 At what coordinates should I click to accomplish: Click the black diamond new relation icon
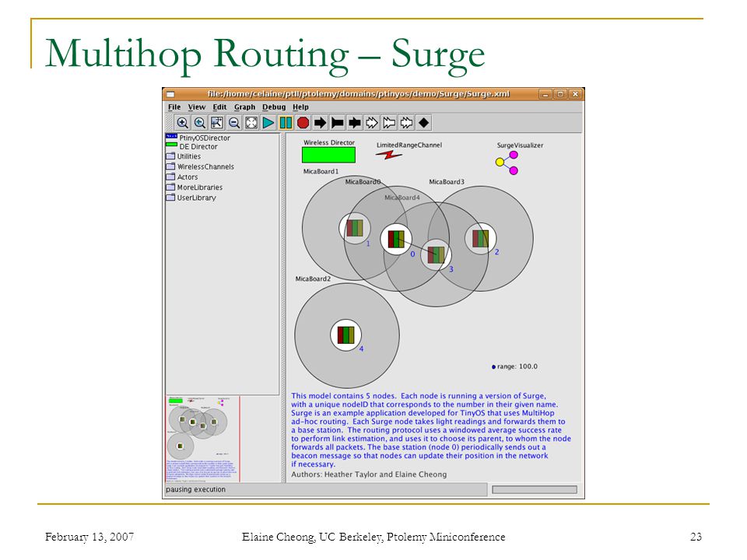point(423,123)
